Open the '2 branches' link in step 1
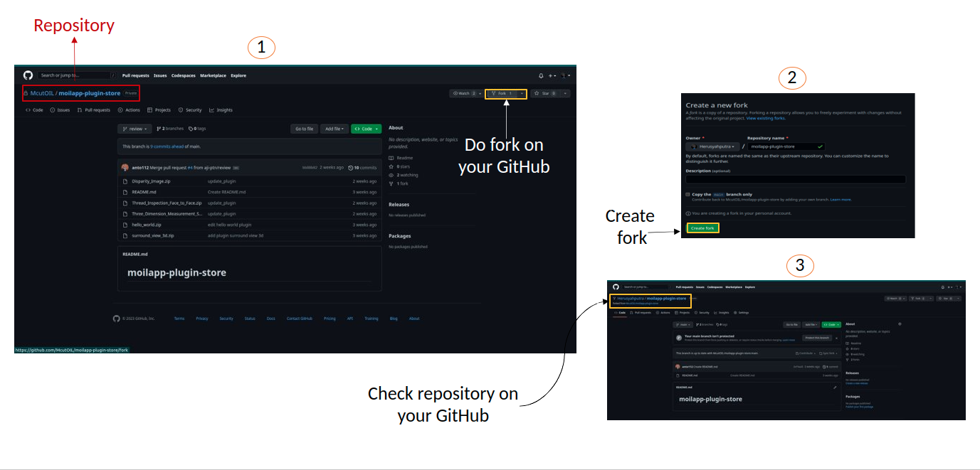Screen dimensions: 980x470 [170, 129]
